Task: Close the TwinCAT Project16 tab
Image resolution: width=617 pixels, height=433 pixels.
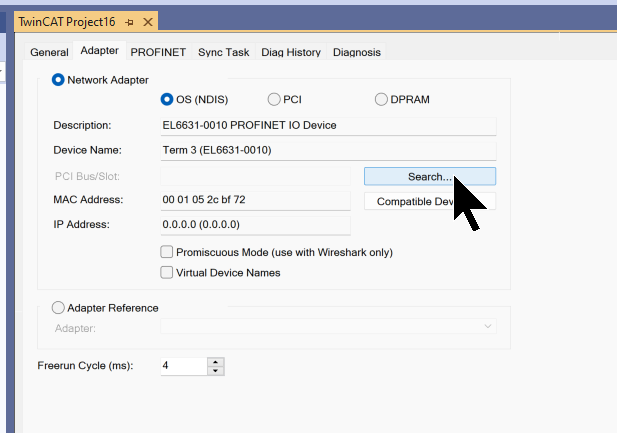Action: [148, 22]
